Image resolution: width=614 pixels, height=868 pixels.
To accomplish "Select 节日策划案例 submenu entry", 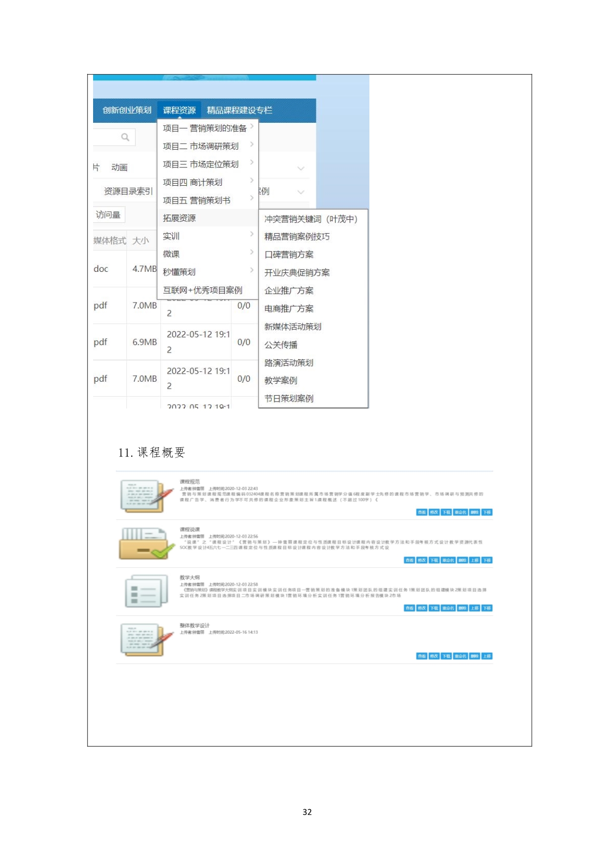I will pyautogui.click(x=289, y=398).
